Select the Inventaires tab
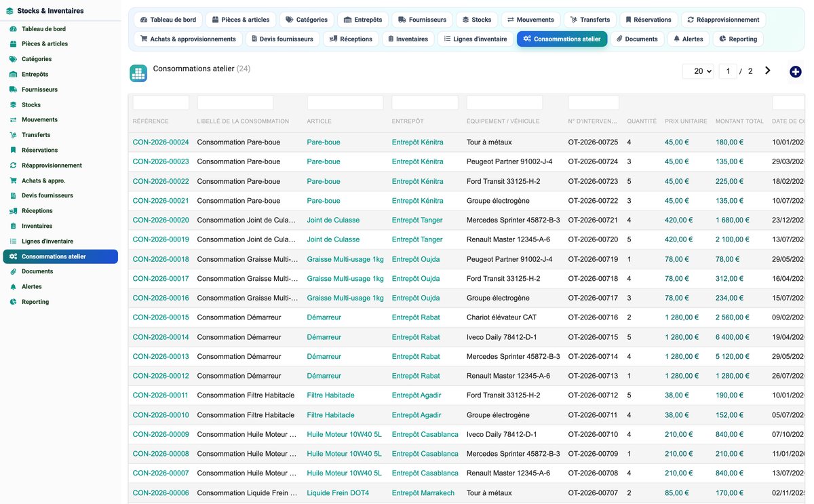The width and height of the screenshot is (814, 504). [x=408, y=39]
